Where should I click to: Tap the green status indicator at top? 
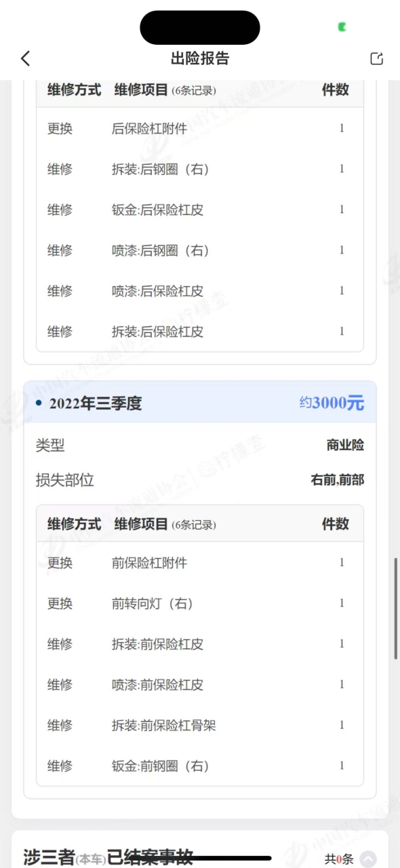pyautogui.click(x=343, y=27)
